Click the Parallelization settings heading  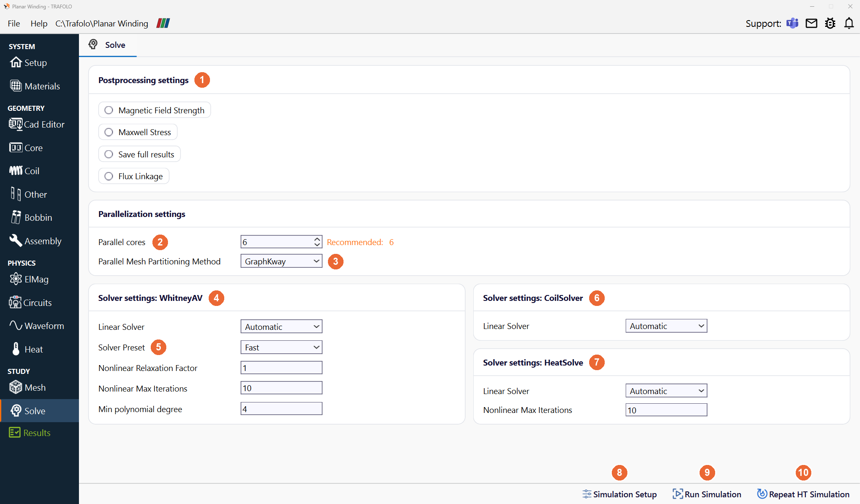(142, 214)
